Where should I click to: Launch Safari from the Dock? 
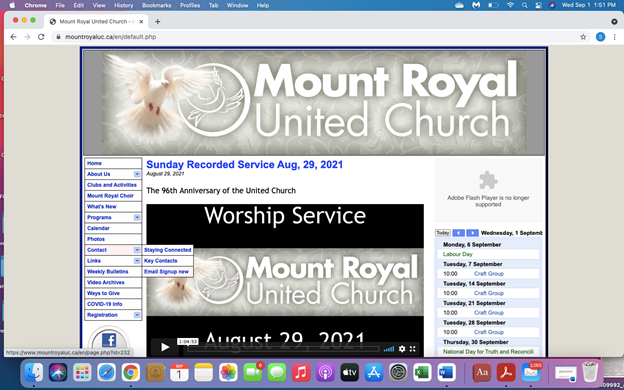pyautogui.click(x=107, y=373)
